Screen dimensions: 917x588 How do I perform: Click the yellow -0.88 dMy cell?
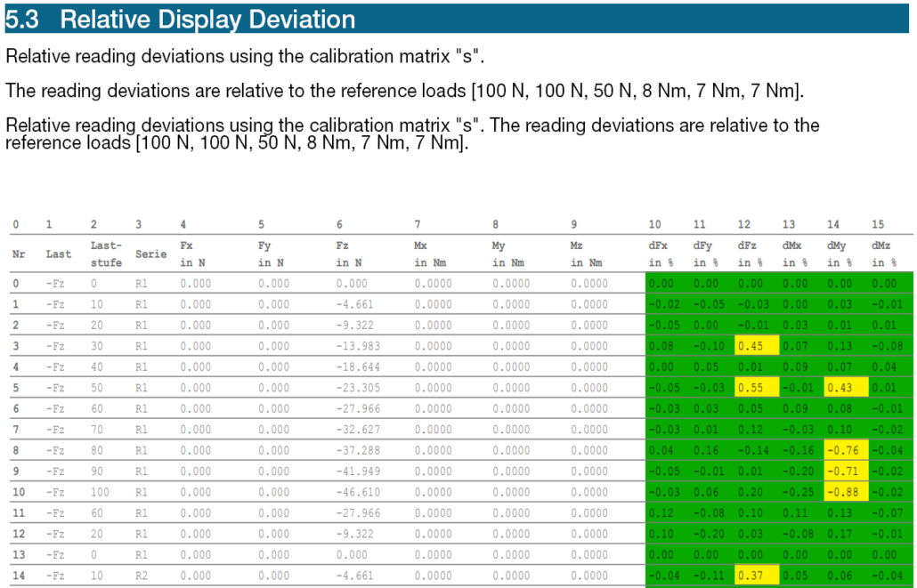(x=847, y=492)
